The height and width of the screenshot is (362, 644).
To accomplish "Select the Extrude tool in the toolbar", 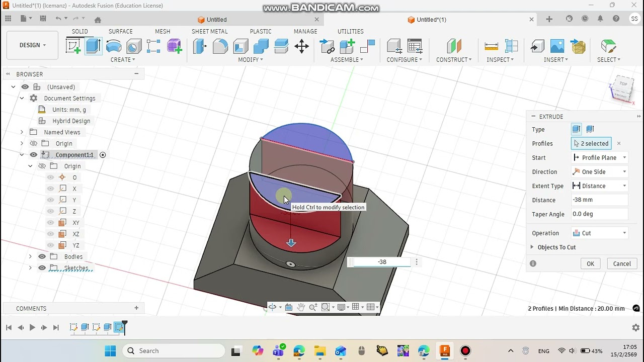I will coord(94,46).
